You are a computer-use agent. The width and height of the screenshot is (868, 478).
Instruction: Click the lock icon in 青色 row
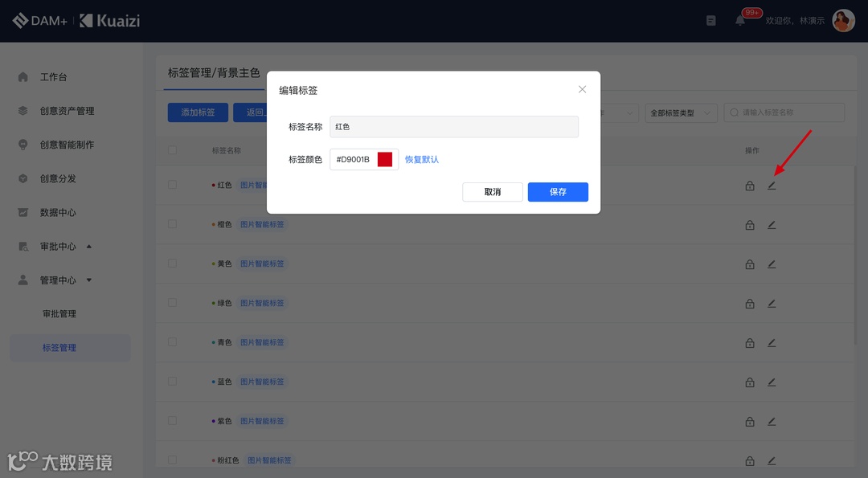pos(750,343)
